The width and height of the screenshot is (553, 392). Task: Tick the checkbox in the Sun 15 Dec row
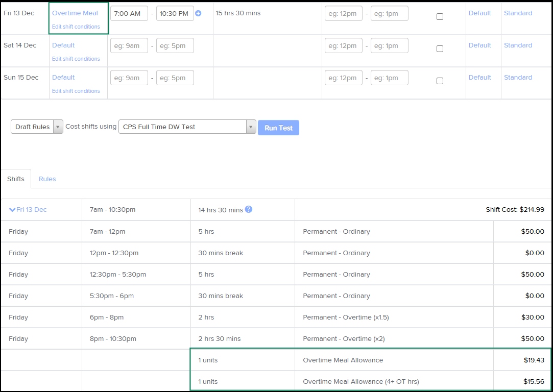click(440, 81)
